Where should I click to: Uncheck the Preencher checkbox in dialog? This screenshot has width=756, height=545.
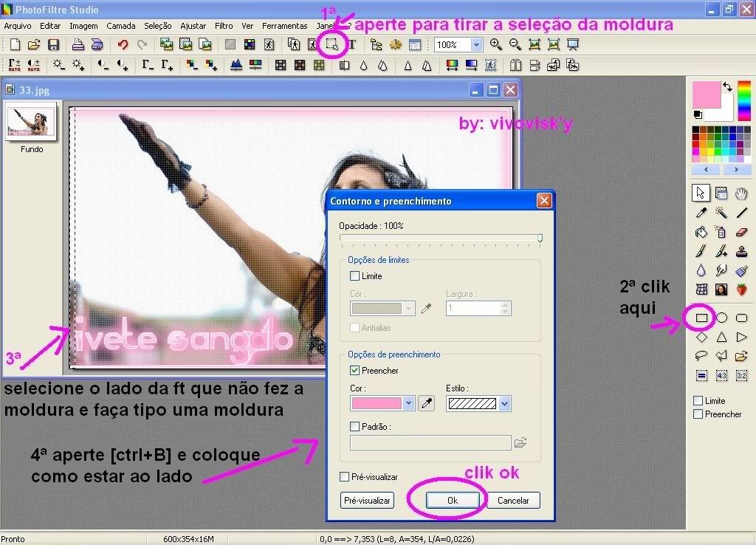355,371
